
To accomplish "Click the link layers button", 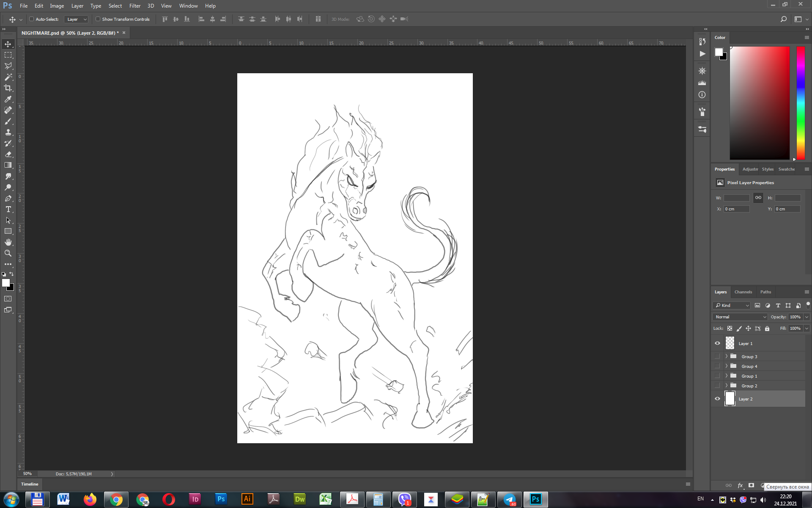I will tap(729, 485).
